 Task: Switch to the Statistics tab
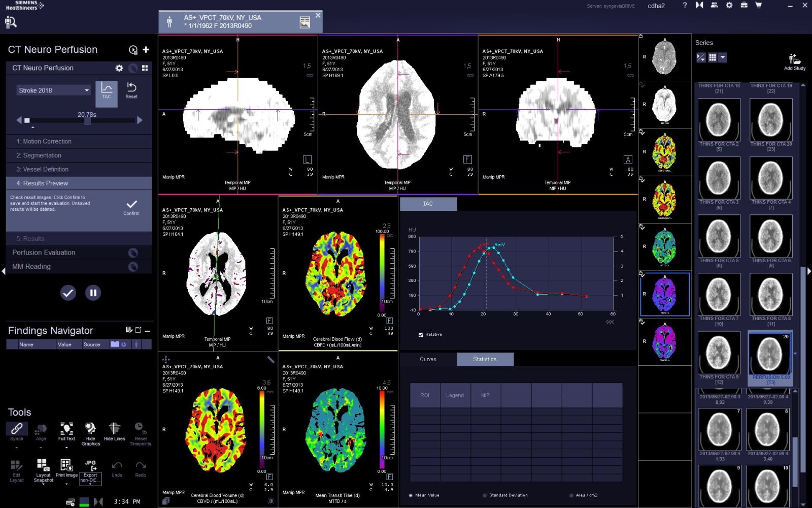coord(485,359)
